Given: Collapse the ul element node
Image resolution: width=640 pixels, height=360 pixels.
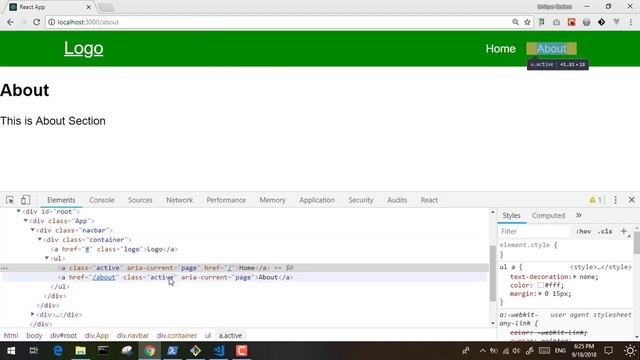Looking at the screenshot, I should click(x=47, y=258).
